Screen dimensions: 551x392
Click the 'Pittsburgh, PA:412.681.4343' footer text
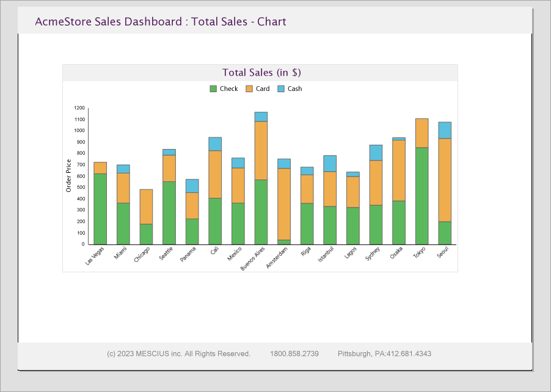[x=384, y=354]
